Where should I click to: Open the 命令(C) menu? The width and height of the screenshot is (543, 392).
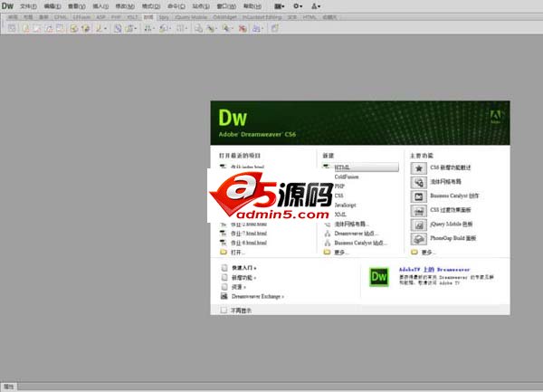tap(176, 6)
